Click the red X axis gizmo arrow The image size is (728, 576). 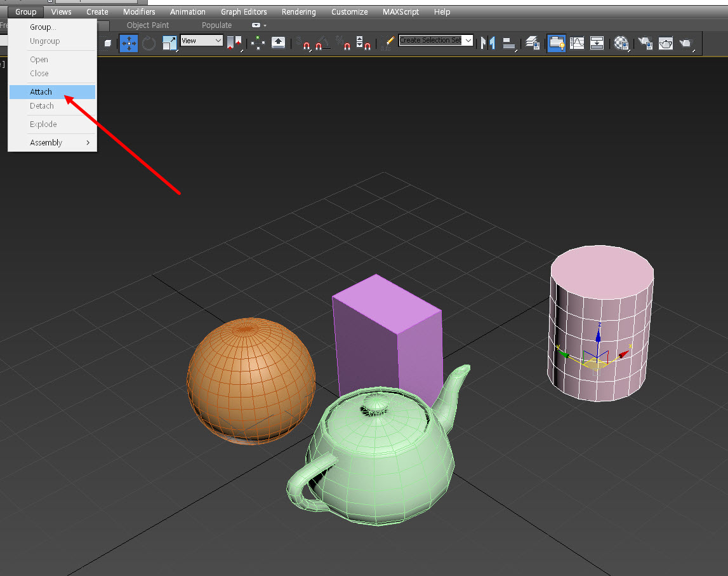tap(624, 354)
